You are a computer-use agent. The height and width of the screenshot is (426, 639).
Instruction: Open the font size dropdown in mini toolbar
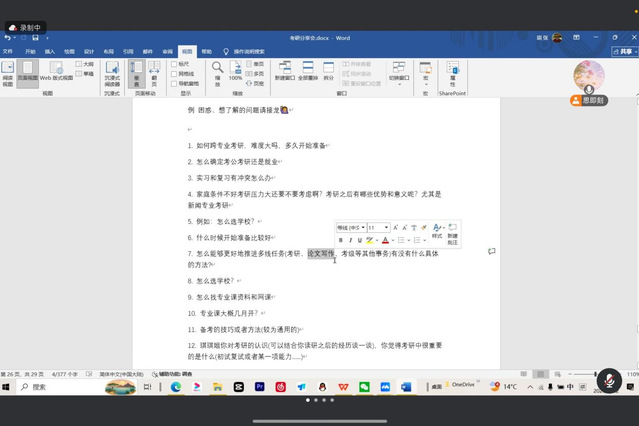click(x=378, y=228)
